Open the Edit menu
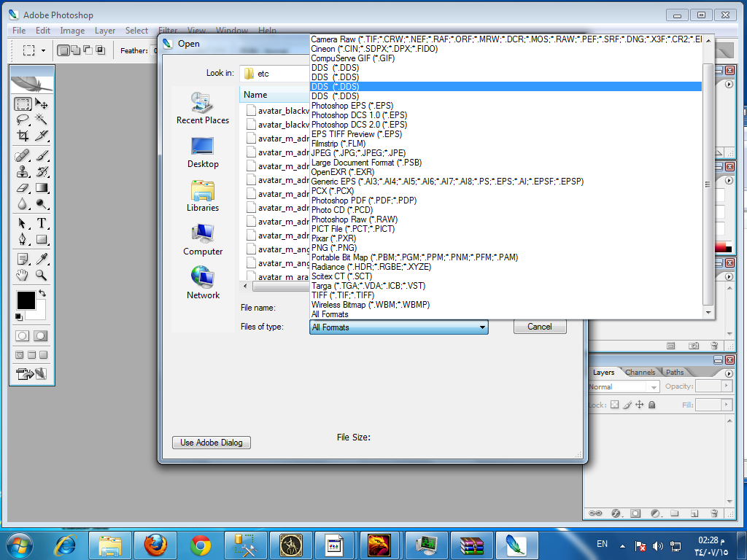 click(x=43, y=31)
